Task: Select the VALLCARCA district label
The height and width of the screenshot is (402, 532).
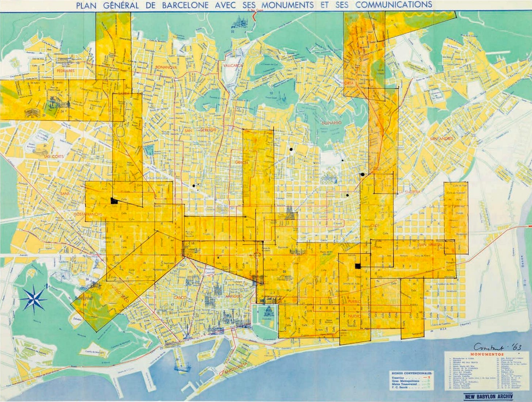Action: tap(233, 65)
